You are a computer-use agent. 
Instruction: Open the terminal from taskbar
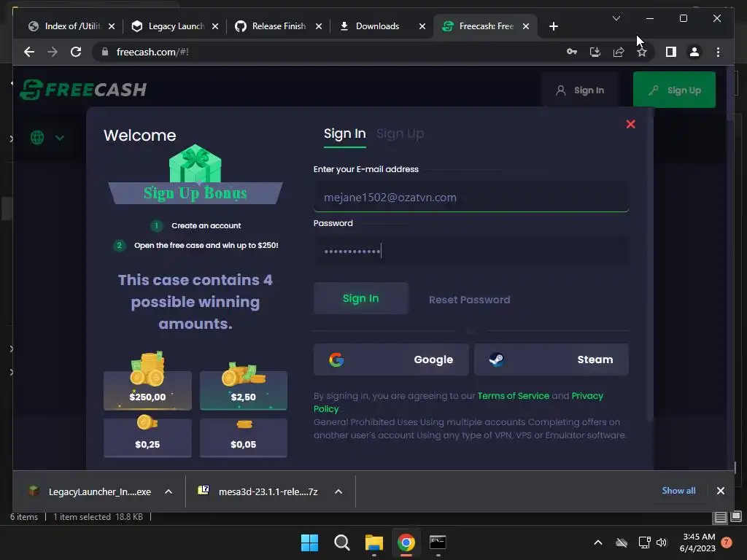[x=438, y=542]
